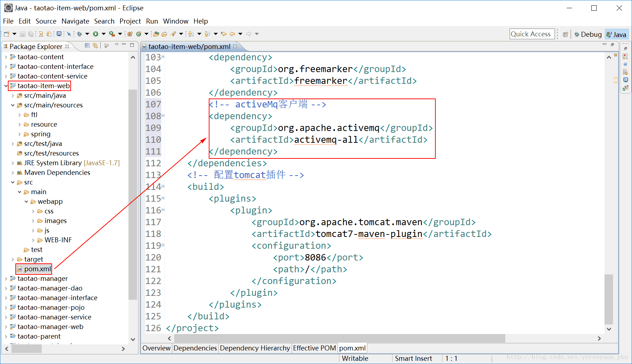The image size is (632, 364).
Task: Click the green Run button in toolbar
Action: (96, 34)
